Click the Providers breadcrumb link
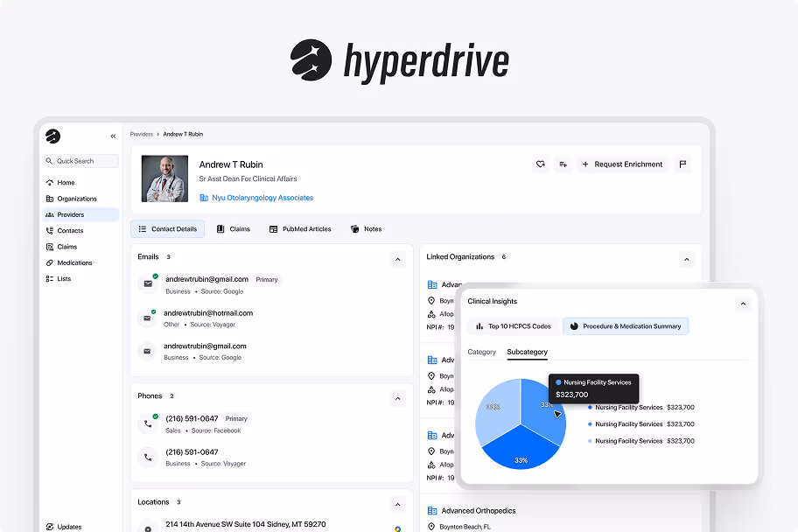Image resolution: width=798 pixels, height=532 pixels. point(142,134)
